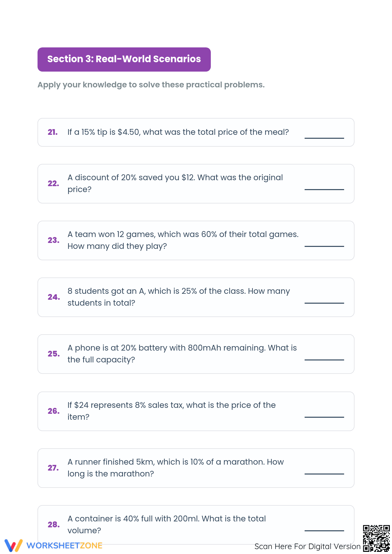Screen dimensions: 392x554
Task: Click the answer line for question 28
Action: (x=324, y=531)
